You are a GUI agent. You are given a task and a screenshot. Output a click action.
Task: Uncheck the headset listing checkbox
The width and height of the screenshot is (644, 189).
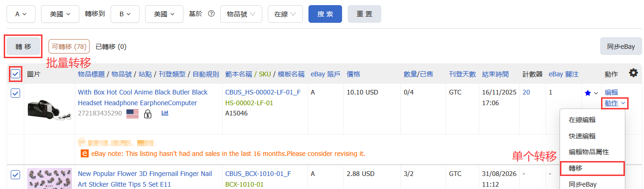click(x=15, y=93)
